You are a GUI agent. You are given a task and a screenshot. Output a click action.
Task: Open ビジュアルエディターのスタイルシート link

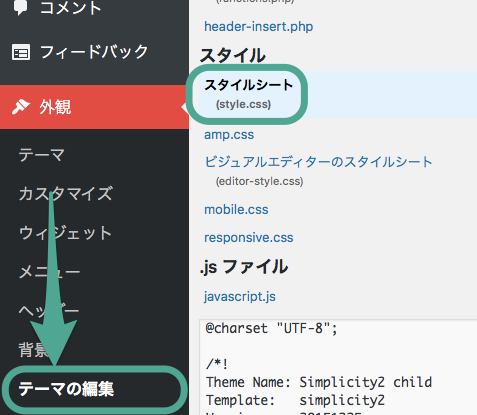tap(318, 162)
